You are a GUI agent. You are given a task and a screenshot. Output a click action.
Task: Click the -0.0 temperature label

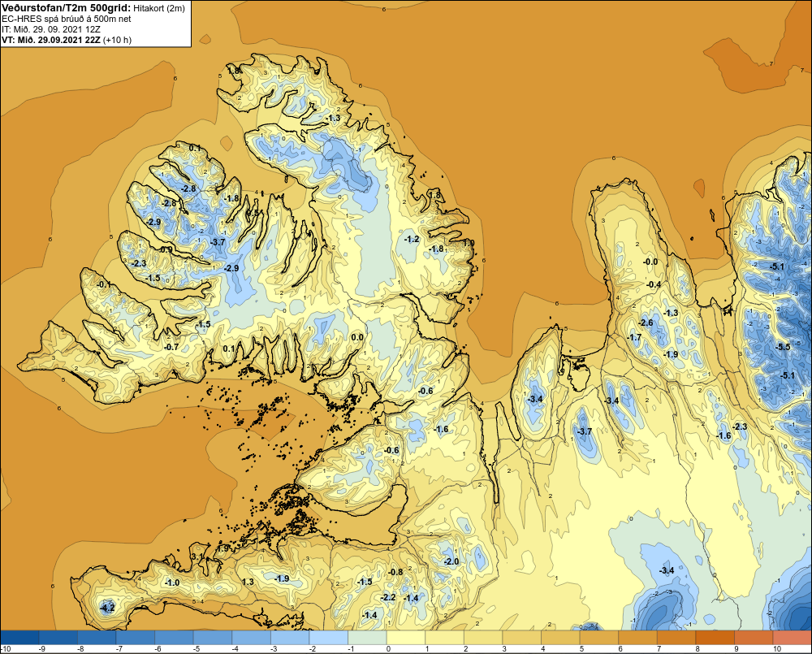coord(650,262)
